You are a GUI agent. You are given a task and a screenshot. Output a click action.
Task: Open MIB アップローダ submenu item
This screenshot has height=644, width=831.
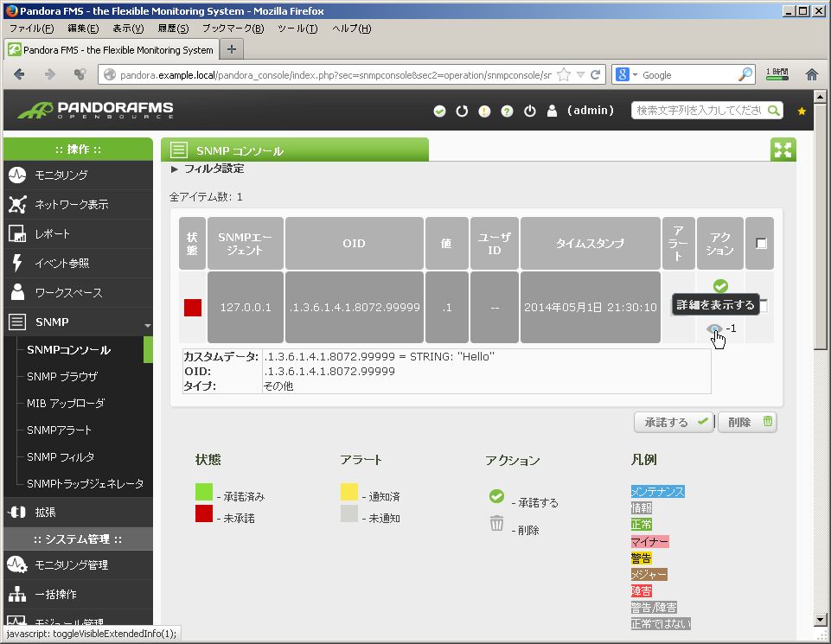pyautogui.click(x=66, y=404)
